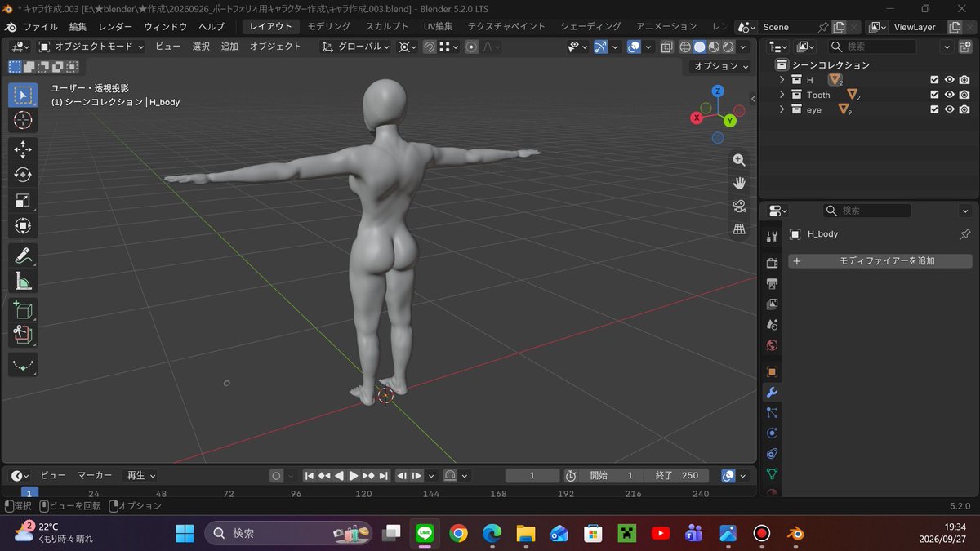Screen dimensions: 980x551
Task: Open the Object properties tab
Action: point(772,371)
